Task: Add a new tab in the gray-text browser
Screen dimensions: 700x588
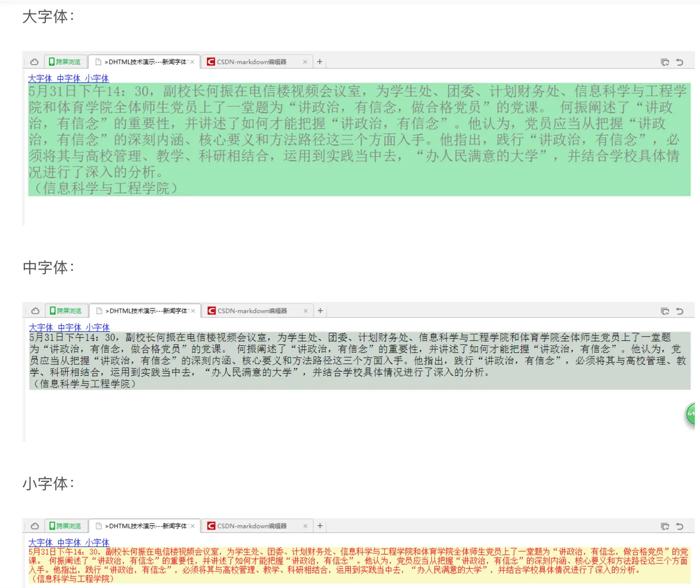Action: [320, 311]
